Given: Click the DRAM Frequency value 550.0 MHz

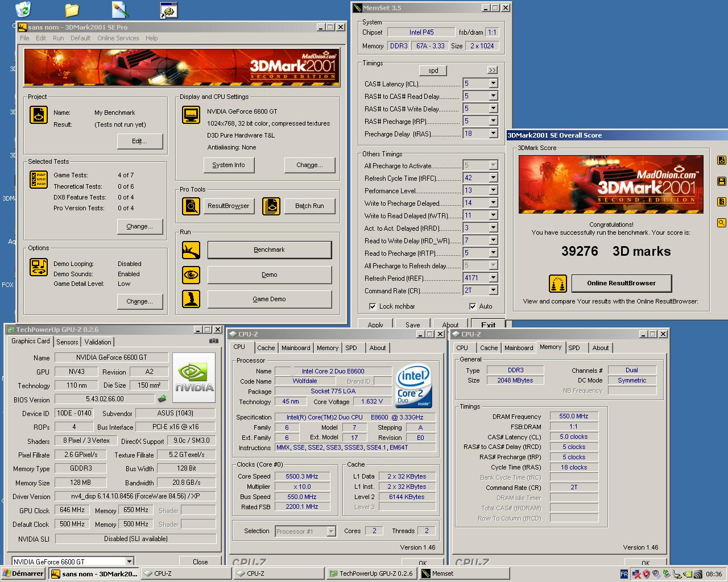Looking at the screenshot, I should [x=574, y=416].
